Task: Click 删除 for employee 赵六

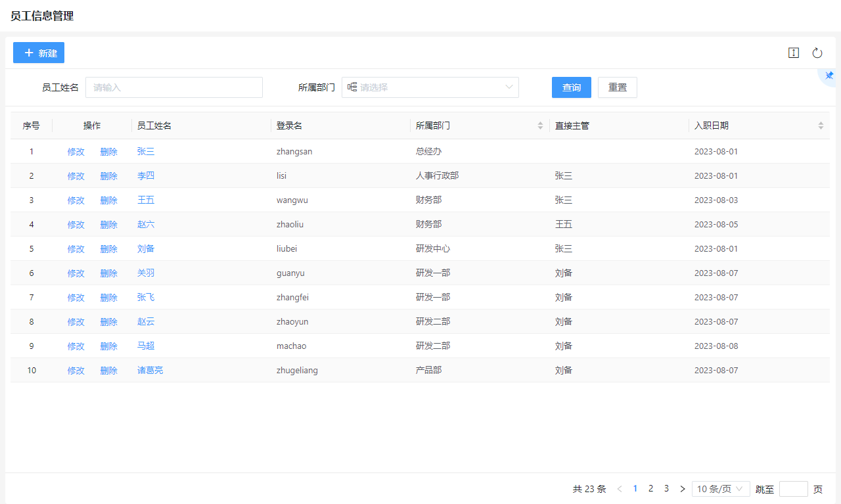Action: [108, 225]
